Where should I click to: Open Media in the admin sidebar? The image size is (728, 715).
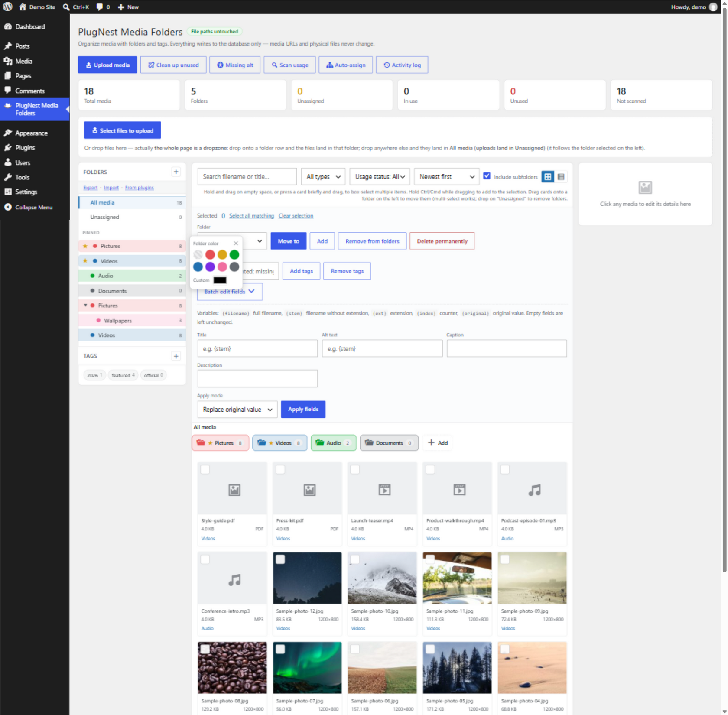pyautogui.click(x=35, y=61)
